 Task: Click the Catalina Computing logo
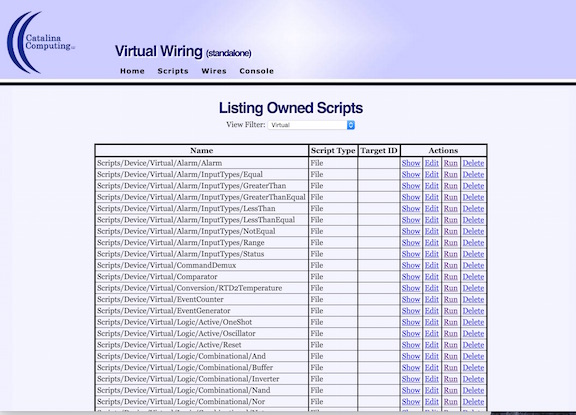pyautogui.click(x=40, y=42)
